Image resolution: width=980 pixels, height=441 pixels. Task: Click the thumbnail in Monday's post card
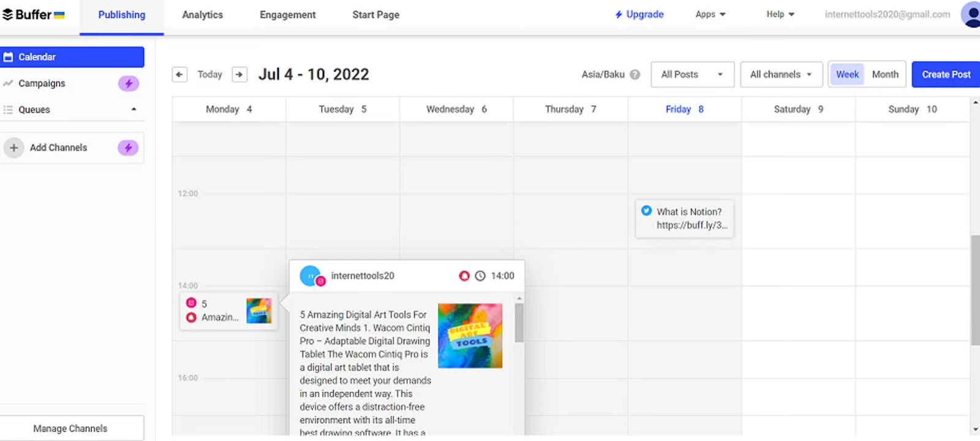point(258,311)
